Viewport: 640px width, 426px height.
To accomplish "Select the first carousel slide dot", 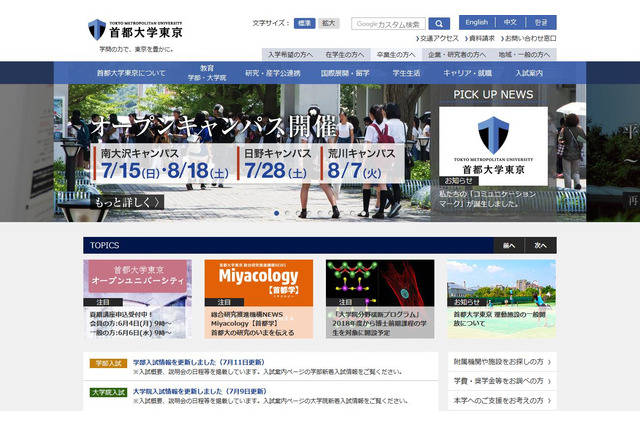I will tap(276, 213).
